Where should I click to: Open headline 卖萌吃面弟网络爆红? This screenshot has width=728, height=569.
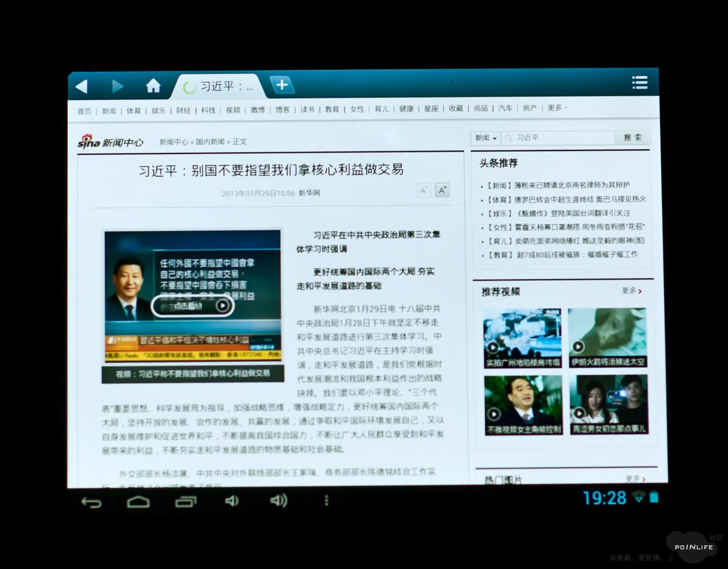pyautogui.click(x=579, y=241)
